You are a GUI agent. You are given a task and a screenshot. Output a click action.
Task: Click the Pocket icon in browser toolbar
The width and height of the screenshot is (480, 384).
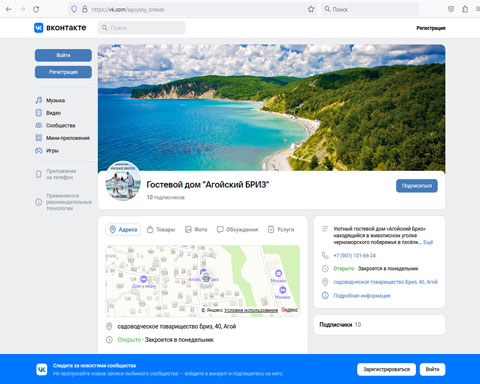tap(451, 9)
